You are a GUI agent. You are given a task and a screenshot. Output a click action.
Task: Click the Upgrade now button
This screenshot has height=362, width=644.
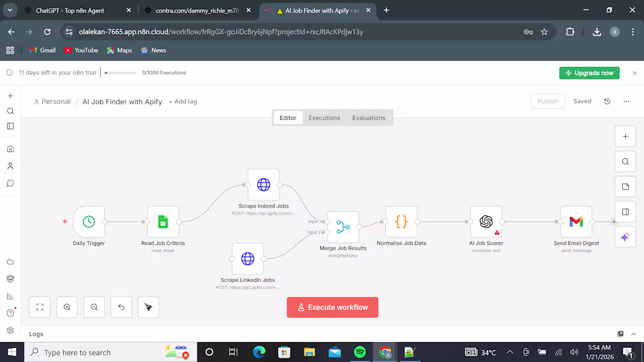coord(589,73)
